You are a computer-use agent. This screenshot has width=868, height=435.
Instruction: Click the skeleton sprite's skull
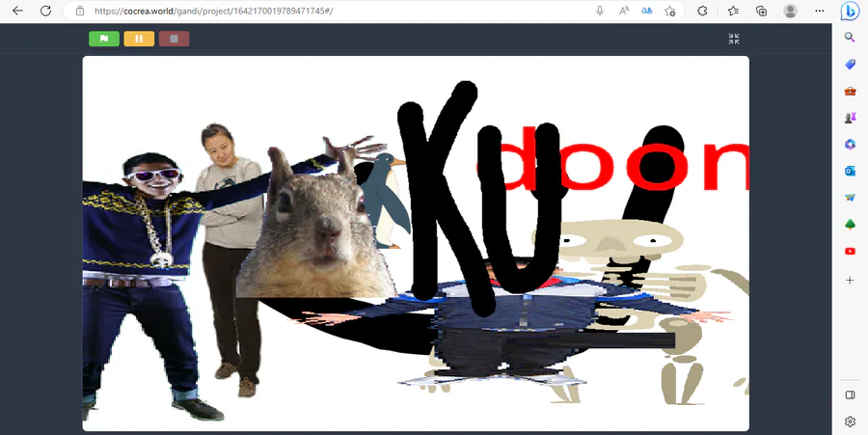tap(609, 241)
